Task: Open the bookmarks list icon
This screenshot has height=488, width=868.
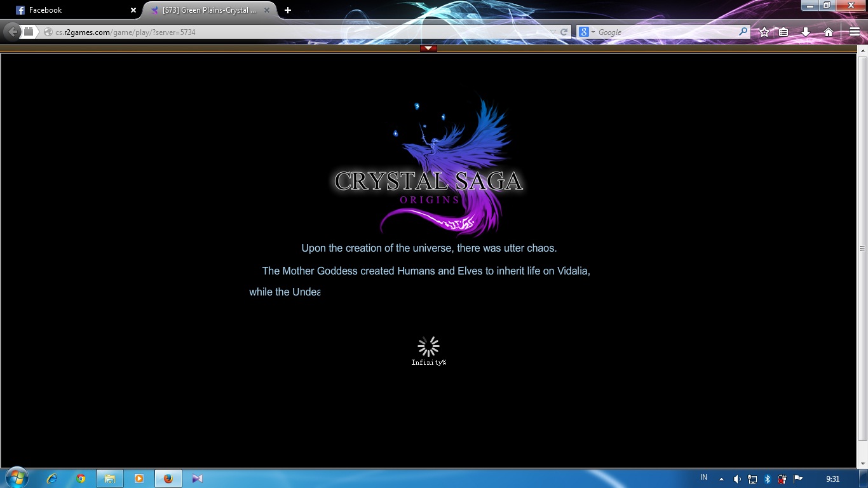Action: click(783, 32)
